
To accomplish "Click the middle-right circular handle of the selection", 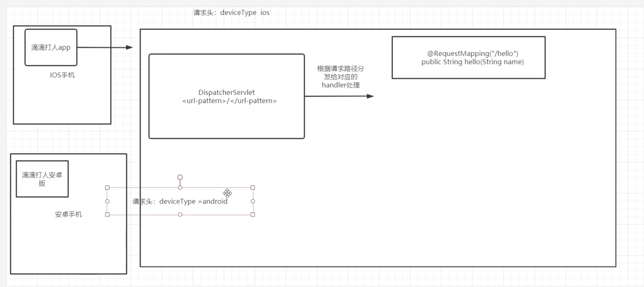I will click(x=253, y=201).
